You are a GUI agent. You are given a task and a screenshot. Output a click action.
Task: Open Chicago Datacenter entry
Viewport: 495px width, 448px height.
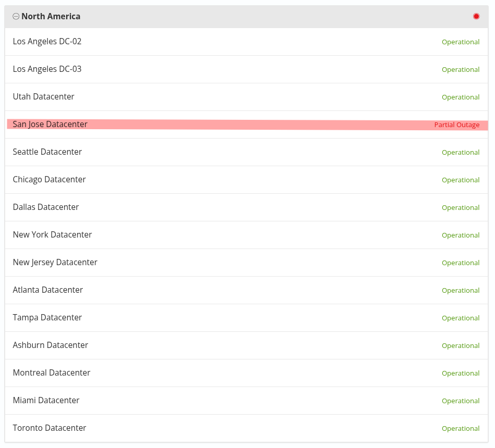click(49, 180)
